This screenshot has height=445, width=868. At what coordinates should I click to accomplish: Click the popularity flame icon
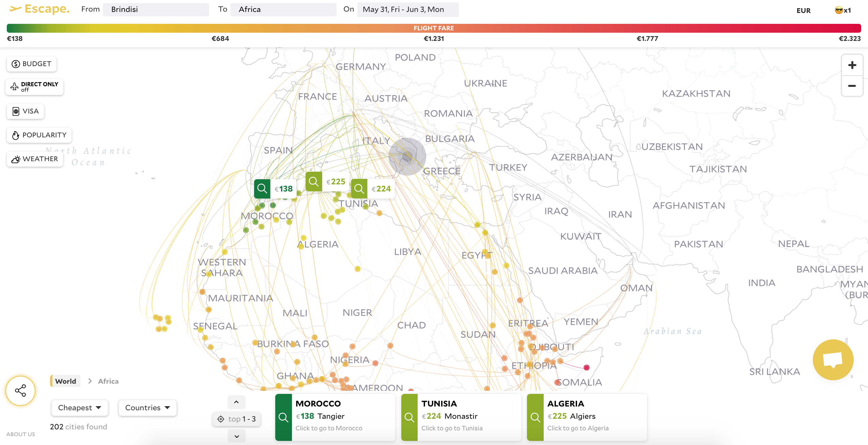(16, 135)
